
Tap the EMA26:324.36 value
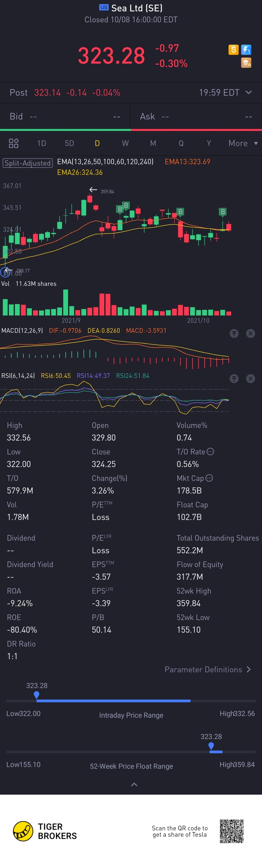coord(80,172)
